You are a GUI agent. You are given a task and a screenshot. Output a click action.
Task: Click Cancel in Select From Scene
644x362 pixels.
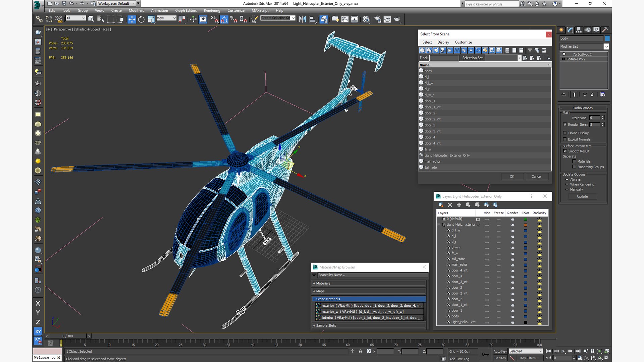(x=536, y=177)
